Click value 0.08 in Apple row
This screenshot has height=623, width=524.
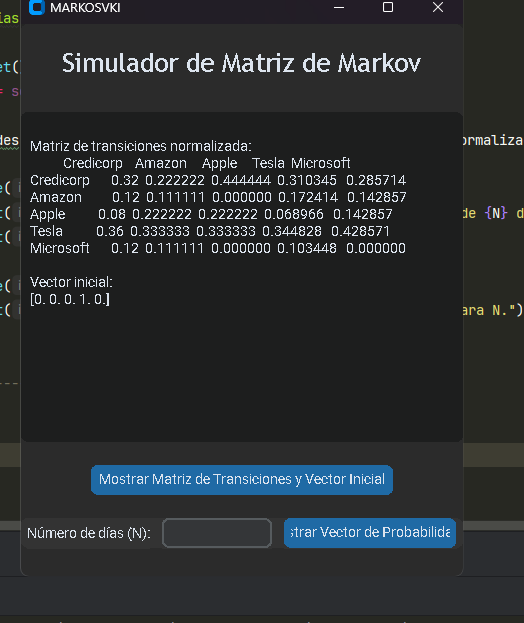tap(112, 215)
